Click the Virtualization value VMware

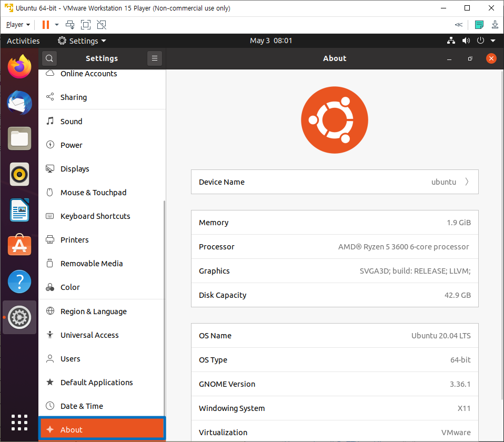(456, 433)
